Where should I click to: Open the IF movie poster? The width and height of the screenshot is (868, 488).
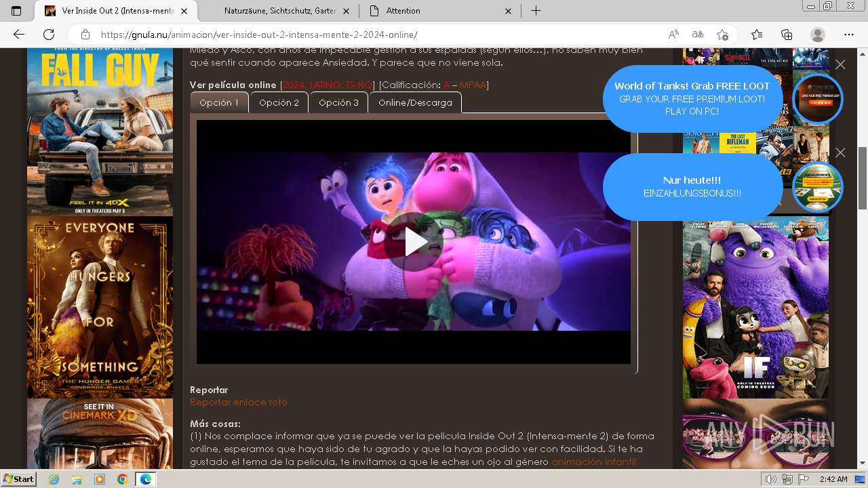point(755,308)
